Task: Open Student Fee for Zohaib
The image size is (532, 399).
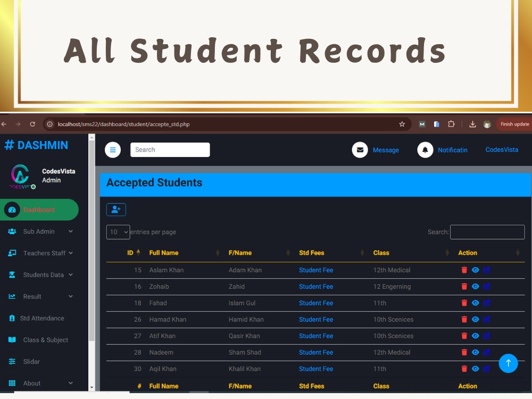Action: coord(316,286)
